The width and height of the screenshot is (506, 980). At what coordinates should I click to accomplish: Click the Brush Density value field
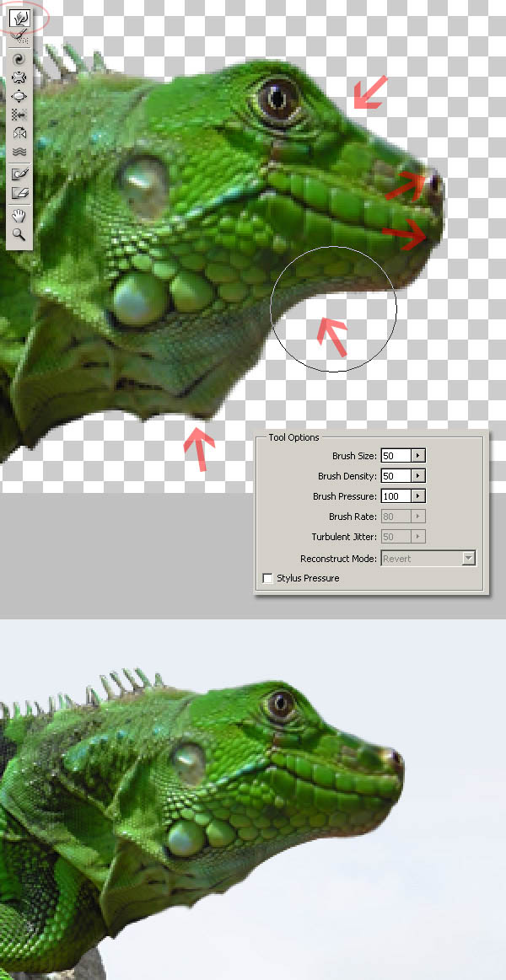tap(396, 475)
